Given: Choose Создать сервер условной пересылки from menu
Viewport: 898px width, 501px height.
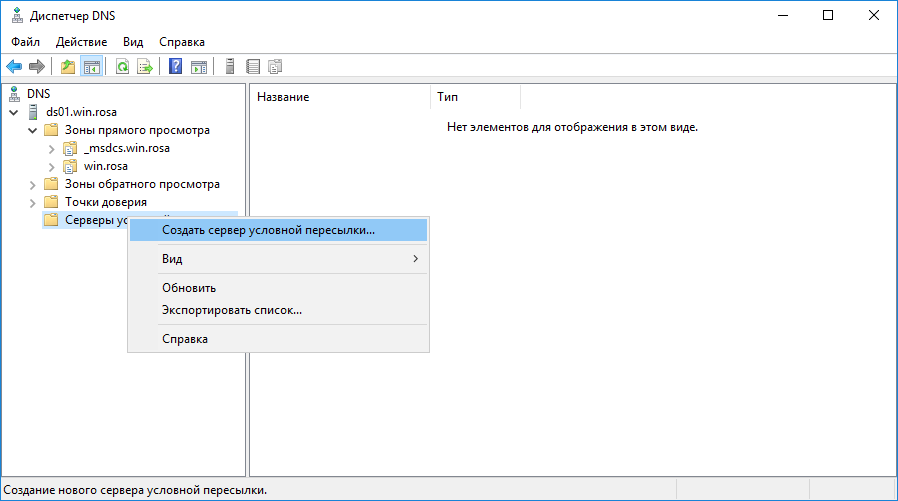Looking at the screenshot, I should [268, 230].
